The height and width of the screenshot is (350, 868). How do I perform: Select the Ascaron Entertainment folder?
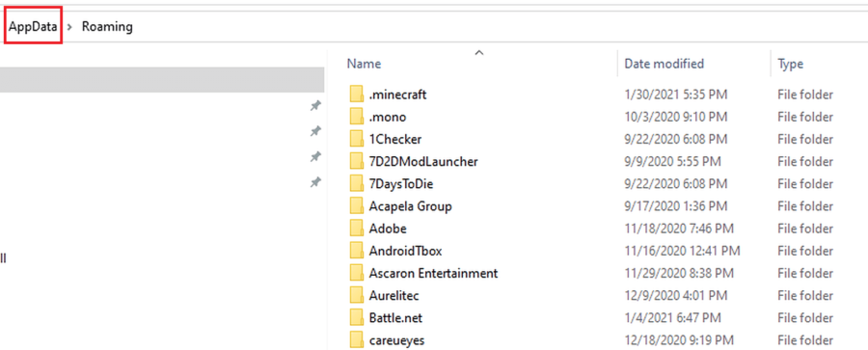[x=433, y=273]
